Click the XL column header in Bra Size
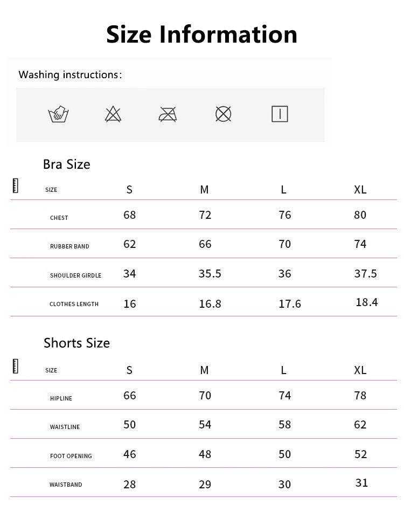 pos(360,190)
